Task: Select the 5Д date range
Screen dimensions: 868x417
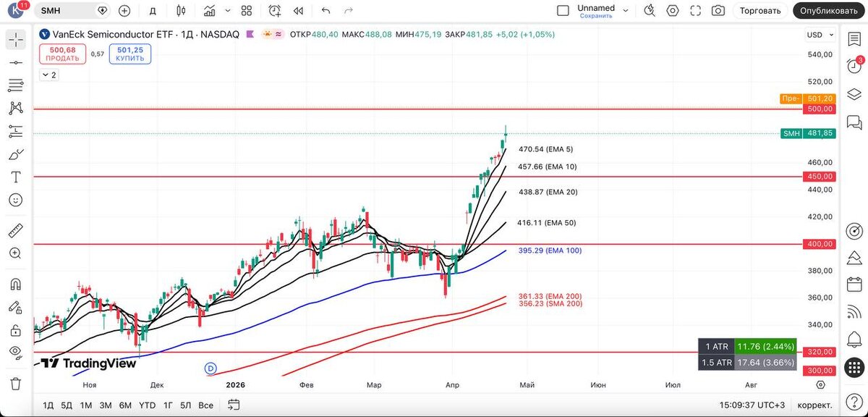Action: coord(67,405)
